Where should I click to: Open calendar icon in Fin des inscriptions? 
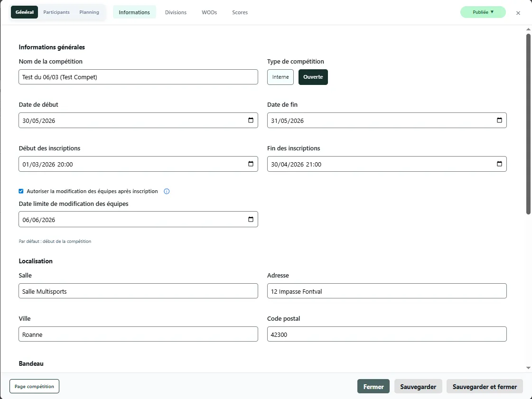click(x=499, y=164)
